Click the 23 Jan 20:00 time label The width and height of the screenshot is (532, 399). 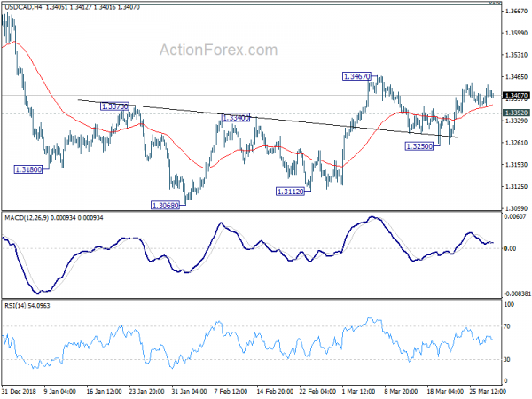(146, 391)
